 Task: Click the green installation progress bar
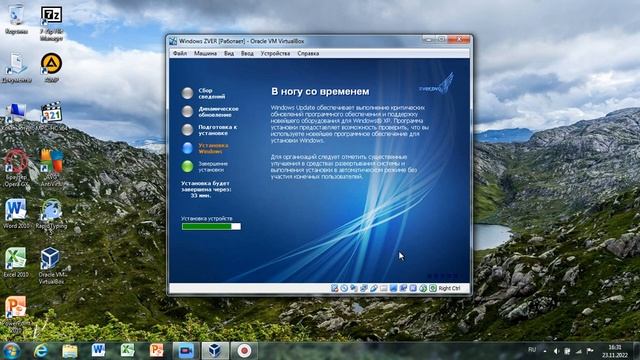(211, 227)
